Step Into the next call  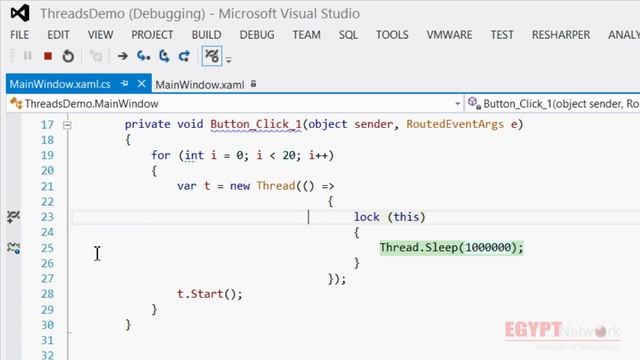pos(143,56)
